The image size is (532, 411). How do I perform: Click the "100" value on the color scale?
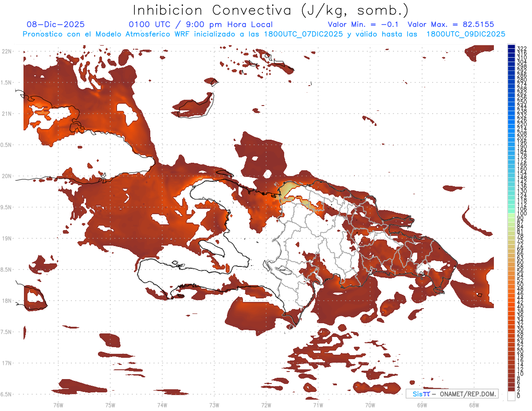point(521,214)
